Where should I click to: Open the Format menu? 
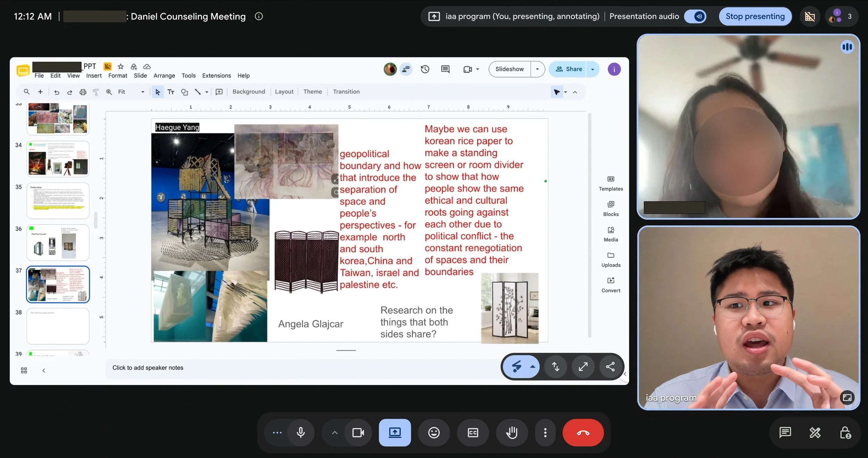[x=118, y=76]
